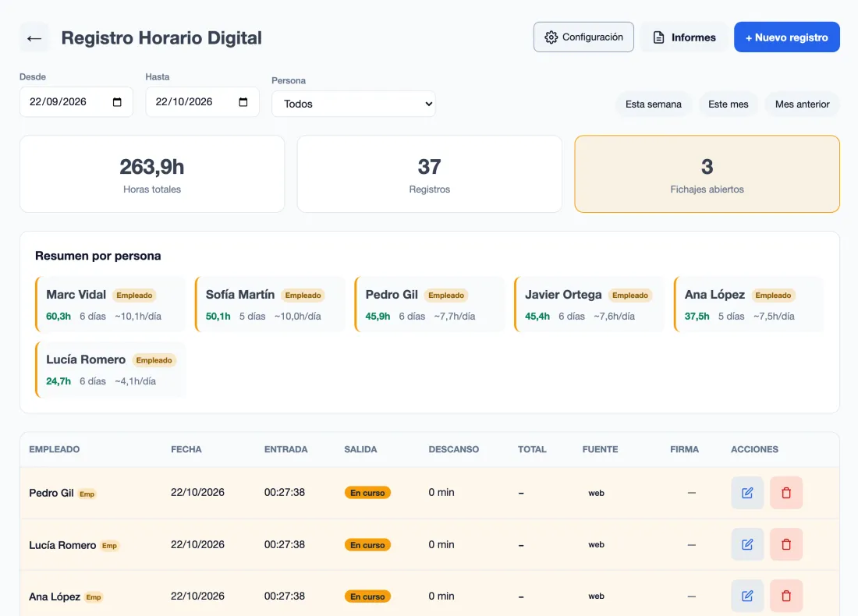Click Marc Vidal's 60,3h total
This screenshot has width=858, height=616.
[58, 317]
